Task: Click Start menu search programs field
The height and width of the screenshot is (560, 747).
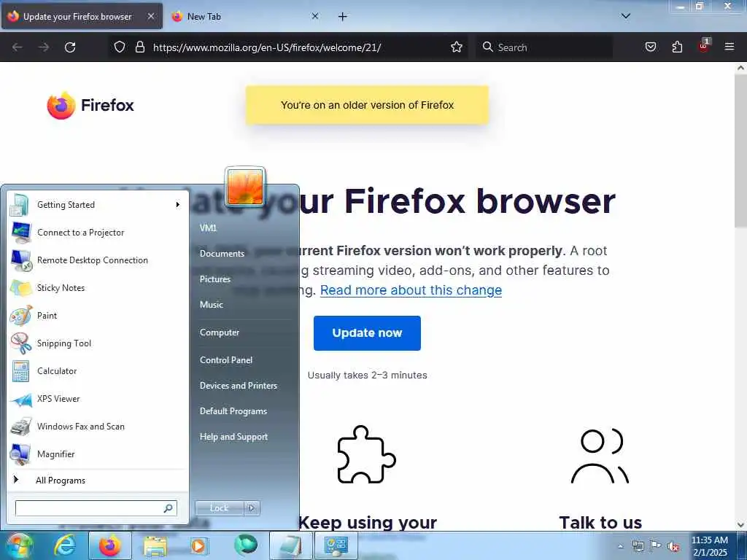Action: click(x=96, y=508)
